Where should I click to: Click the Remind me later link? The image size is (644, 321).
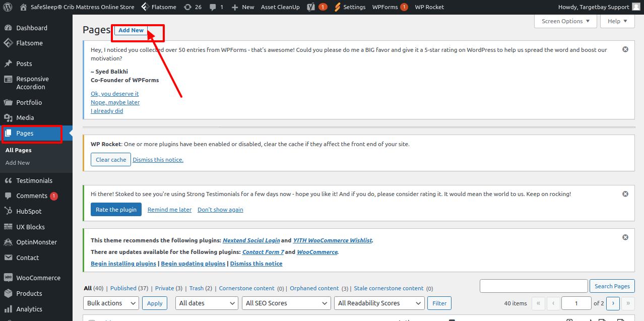coord(169,210)
